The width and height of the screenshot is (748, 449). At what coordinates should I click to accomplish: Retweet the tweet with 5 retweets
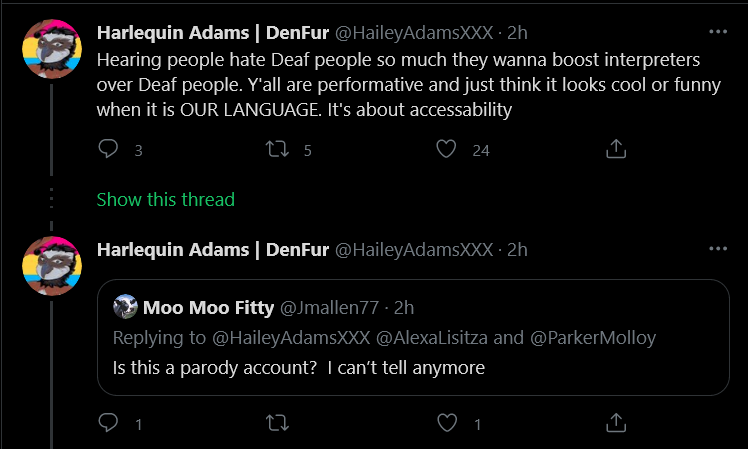(x=277, y=149)
